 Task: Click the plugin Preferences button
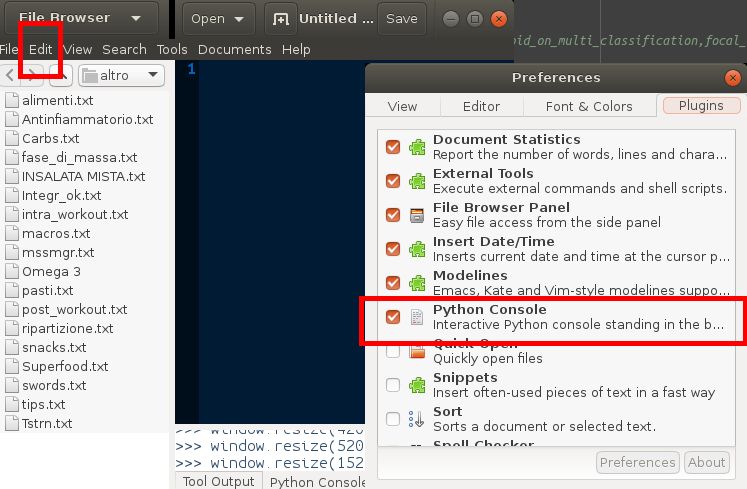coord(637,462)
